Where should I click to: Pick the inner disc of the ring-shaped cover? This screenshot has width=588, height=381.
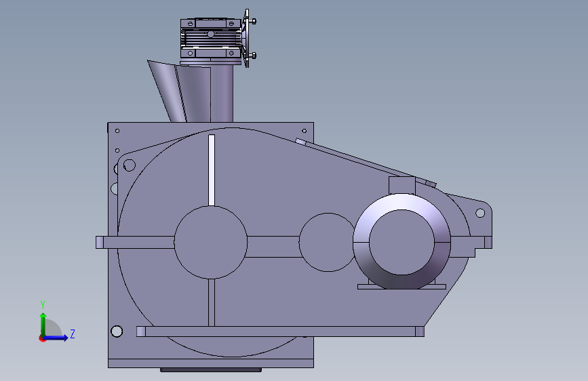[x=401, y=242]
